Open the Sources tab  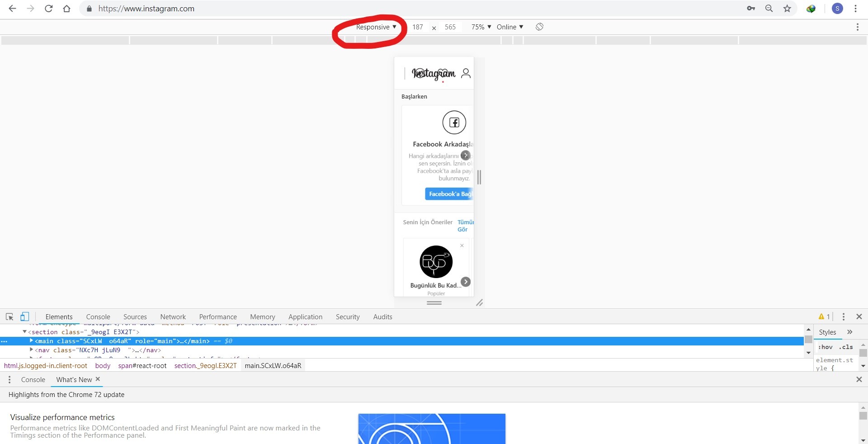135,316
